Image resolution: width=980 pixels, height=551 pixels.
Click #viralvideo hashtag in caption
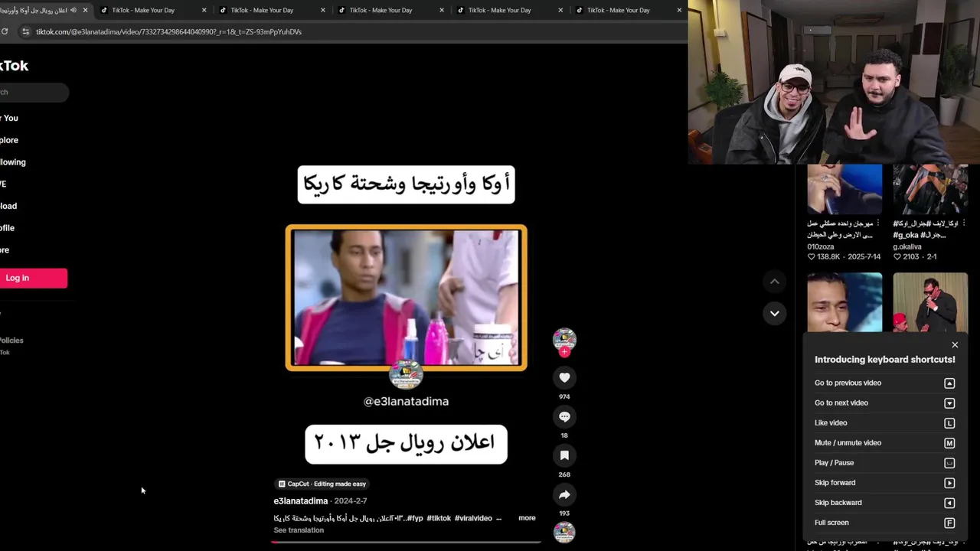click(x=473, y=518)
